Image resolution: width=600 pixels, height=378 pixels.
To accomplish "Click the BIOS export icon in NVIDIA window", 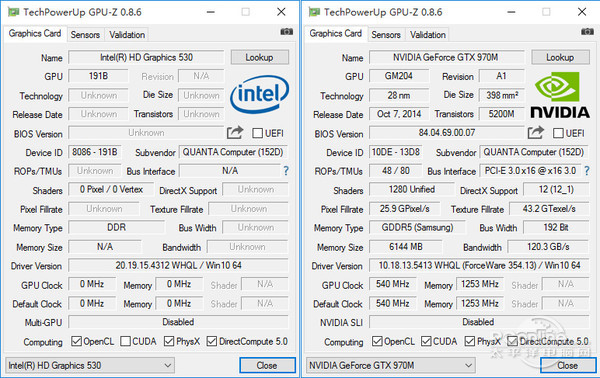I will [536, 133].
